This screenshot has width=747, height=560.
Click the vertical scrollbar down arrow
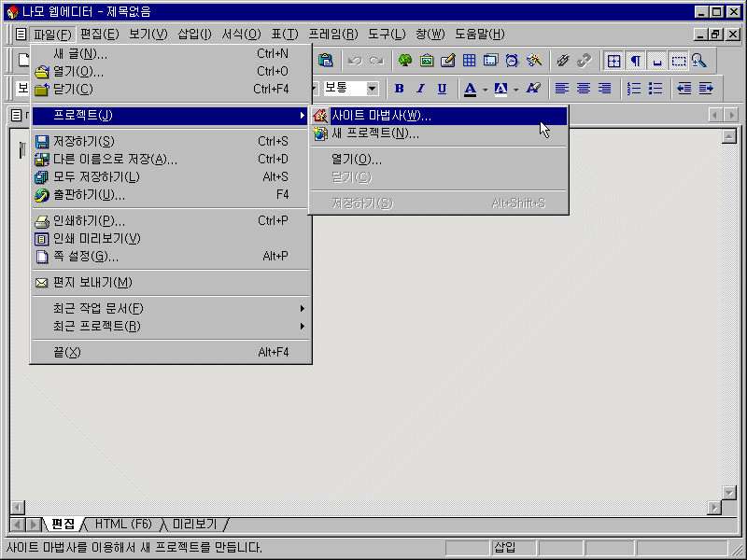point(729,493)
